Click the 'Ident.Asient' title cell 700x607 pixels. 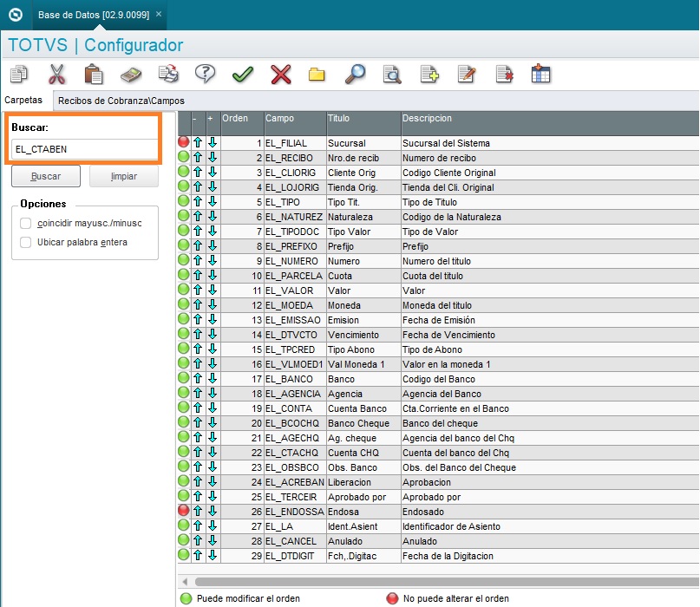click(363, 526)
